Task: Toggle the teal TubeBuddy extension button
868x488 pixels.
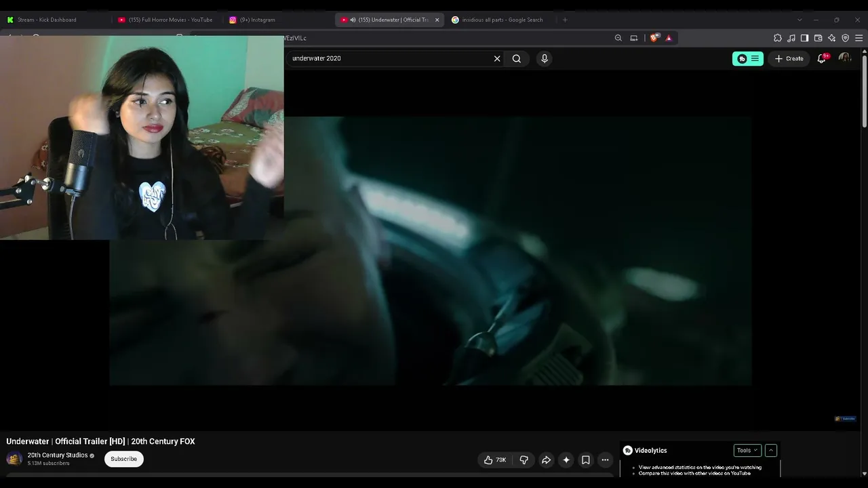Action: tap(748, 58)
